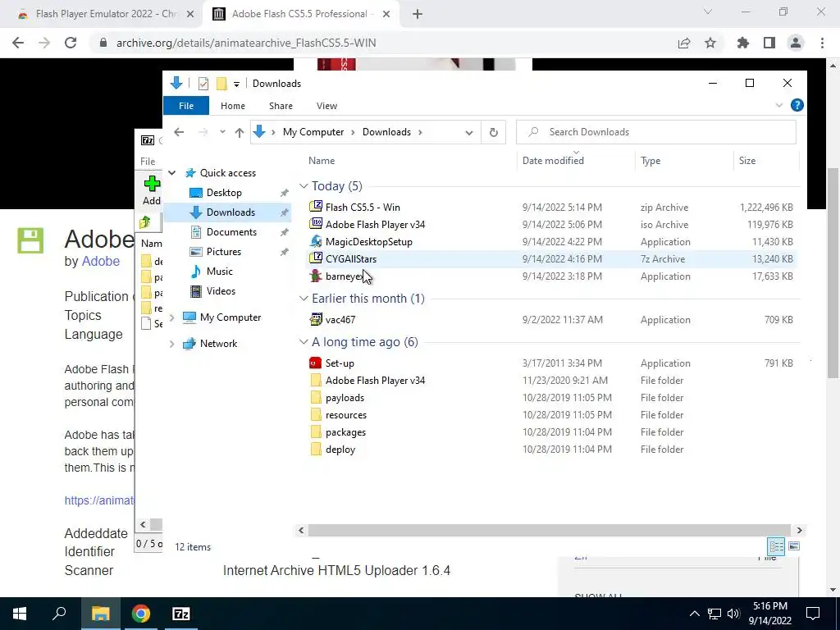The width and height of the screenshot is (840, 630).
Task: Click the New folder quick access toolbar icon
Action: coord(221,84)
